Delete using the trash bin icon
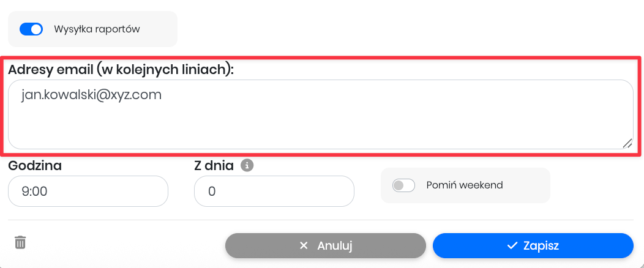644x268 pixels. [20, 242]
